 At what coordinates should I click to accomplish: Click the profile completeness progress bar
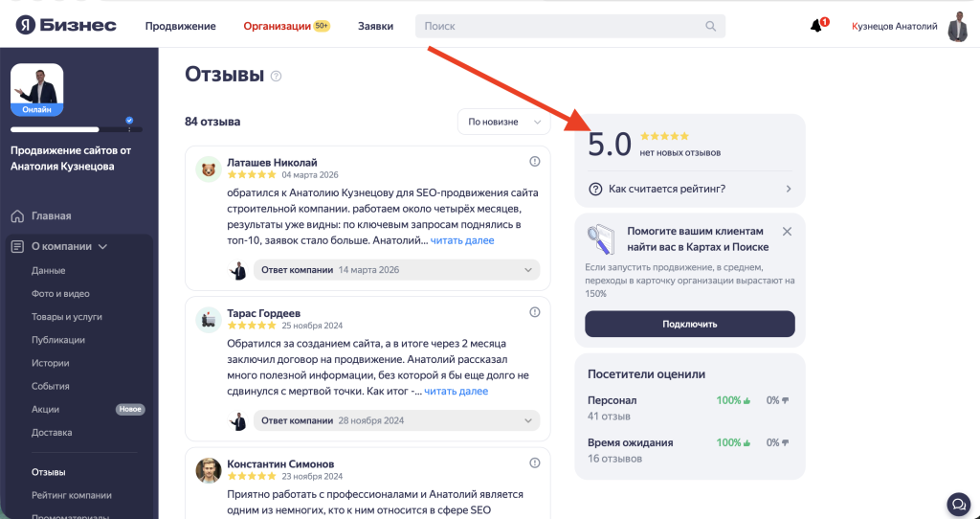77,129
